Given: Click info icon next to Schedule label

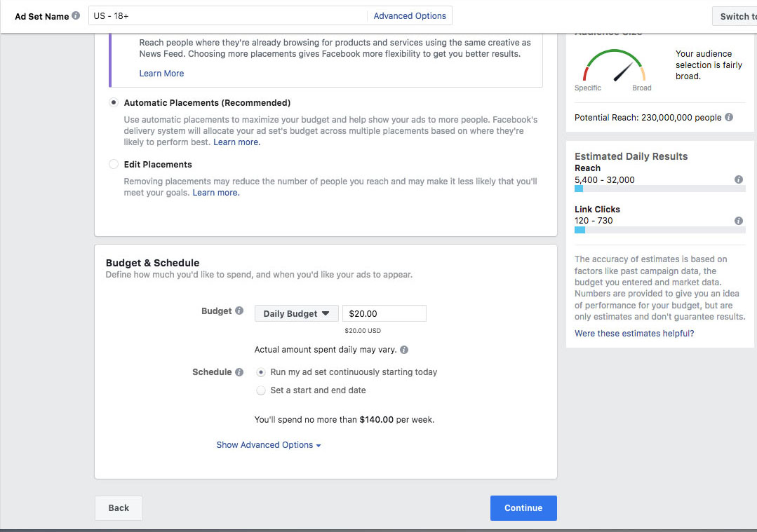Looking at the screenshot, I should tap(239, 372).
